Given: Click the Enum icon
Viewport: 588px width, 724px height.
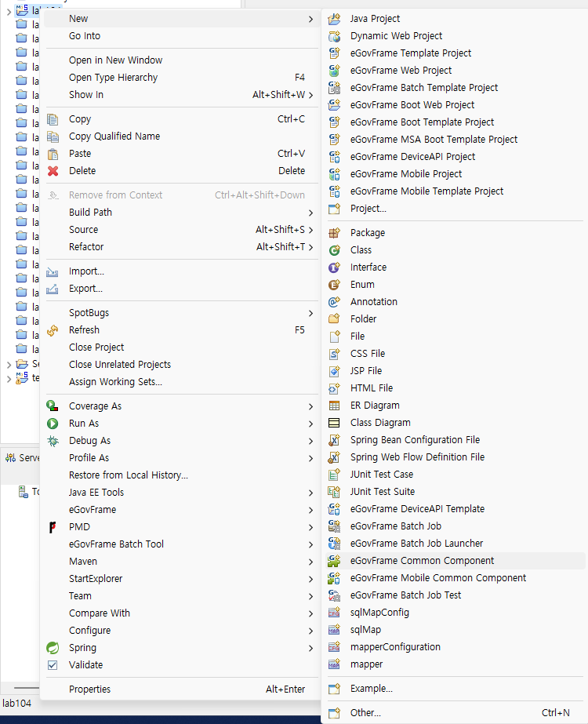Looking at the screenshot, I should [334, 285].
